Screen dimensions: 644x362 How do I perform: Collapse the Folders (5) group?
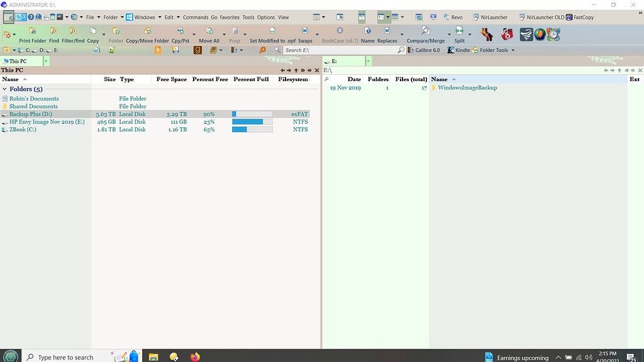(x=6, y=89)
